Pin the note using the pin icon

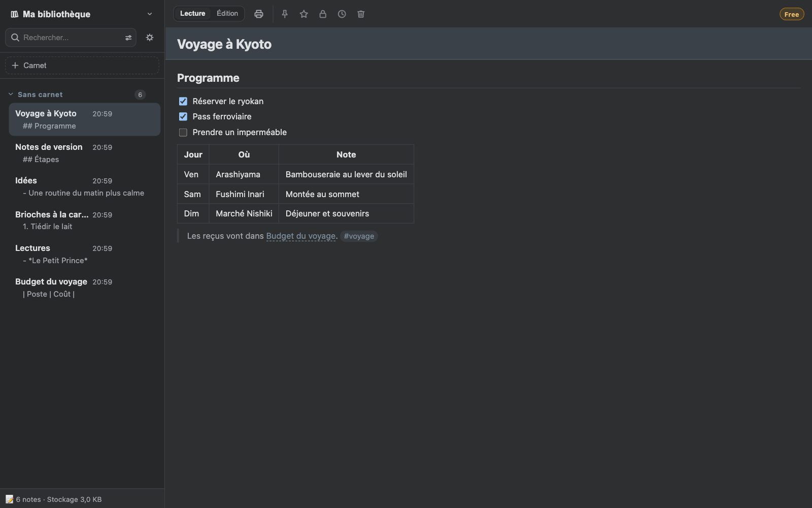click(x=285, y=14)
